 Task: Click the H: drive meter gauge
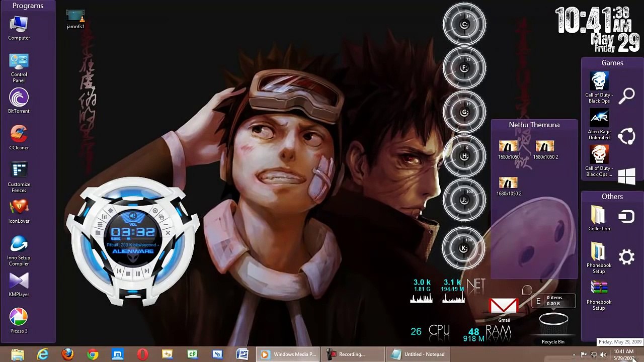464,156
